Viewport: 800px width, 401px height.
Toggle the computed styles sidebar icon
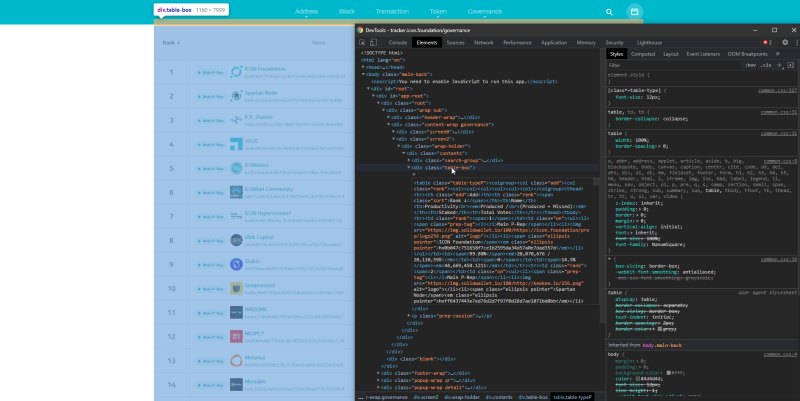click(x=790, y=65)
